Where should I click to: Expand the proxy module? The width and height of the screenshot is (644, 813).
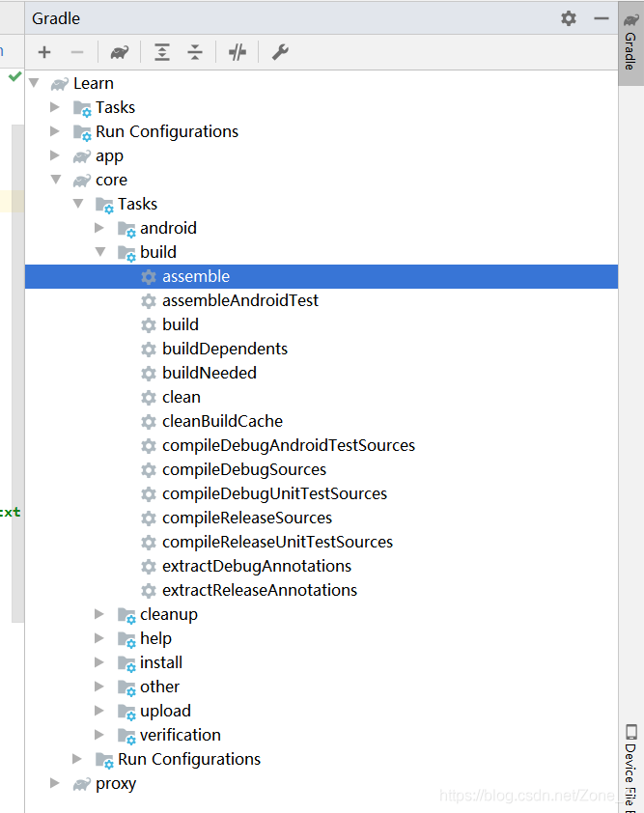55,783
